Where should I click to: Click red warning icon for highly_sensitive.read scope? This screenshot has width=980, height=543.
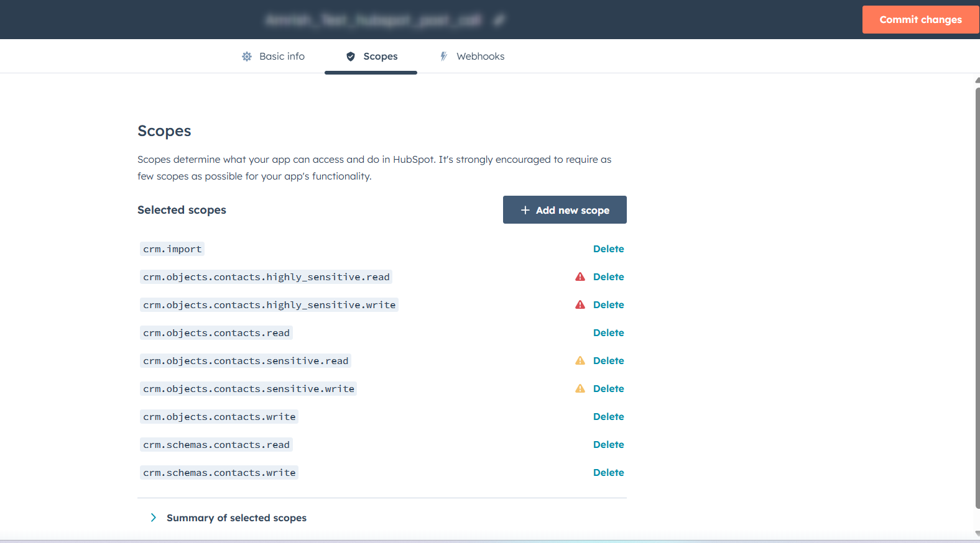pos(580,277)
